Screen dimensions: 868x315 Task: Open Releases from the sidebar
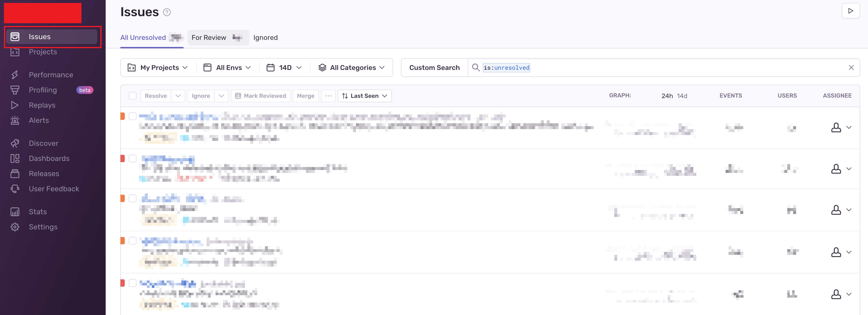click(44, 173)
